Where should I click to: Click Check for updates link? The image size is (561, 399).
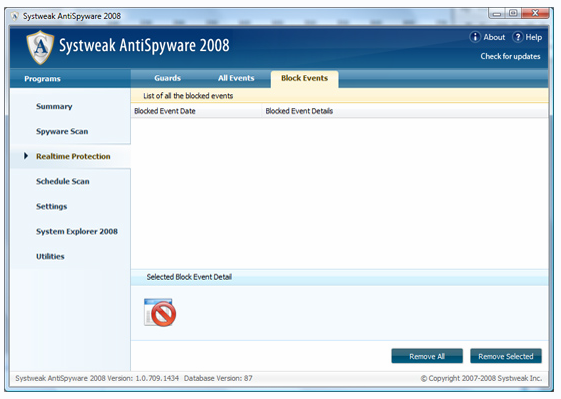(x=510, y=56)
